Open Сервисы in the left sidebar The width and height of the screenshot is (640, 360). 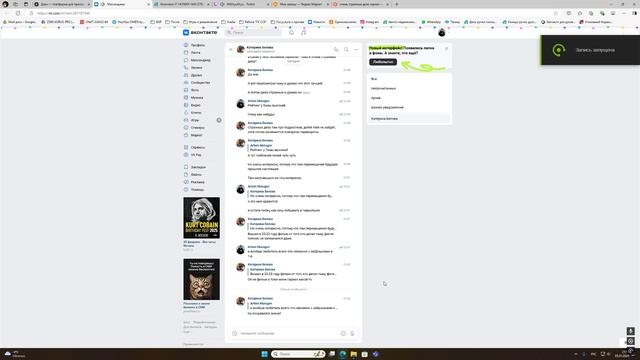coord(198,147)
